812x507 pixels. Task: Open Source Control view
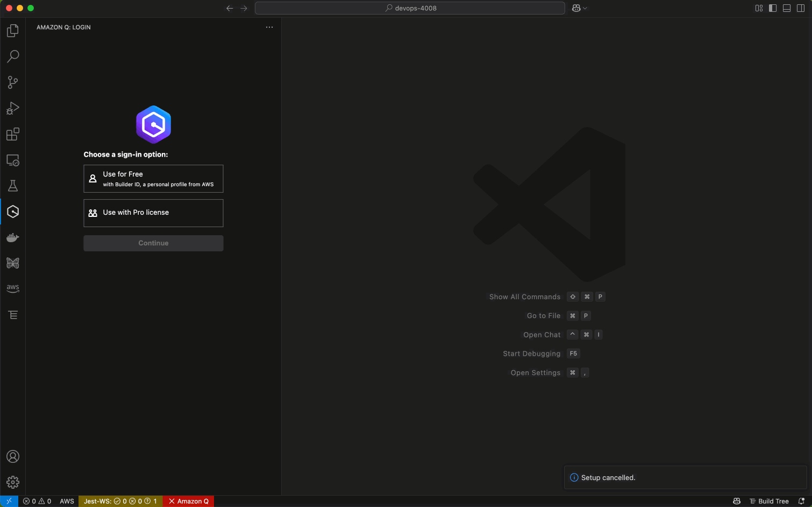coord(13,82)
